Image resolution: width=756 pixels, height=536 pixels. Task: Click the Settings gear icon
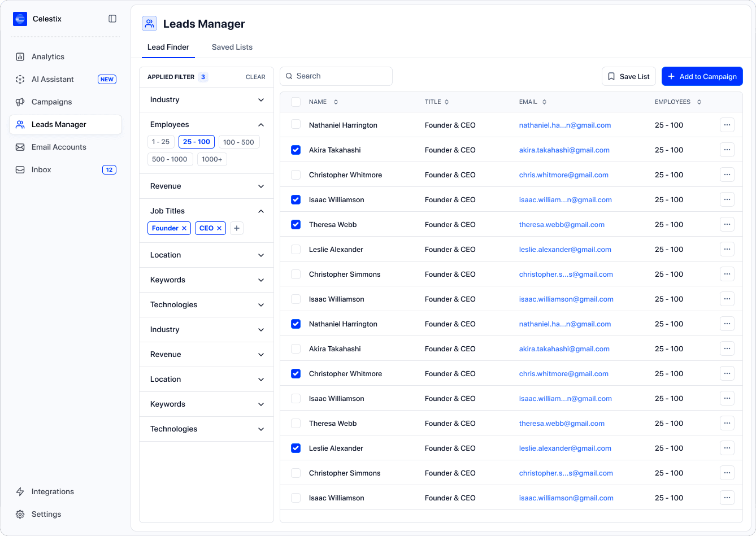[x=20, y=514]
